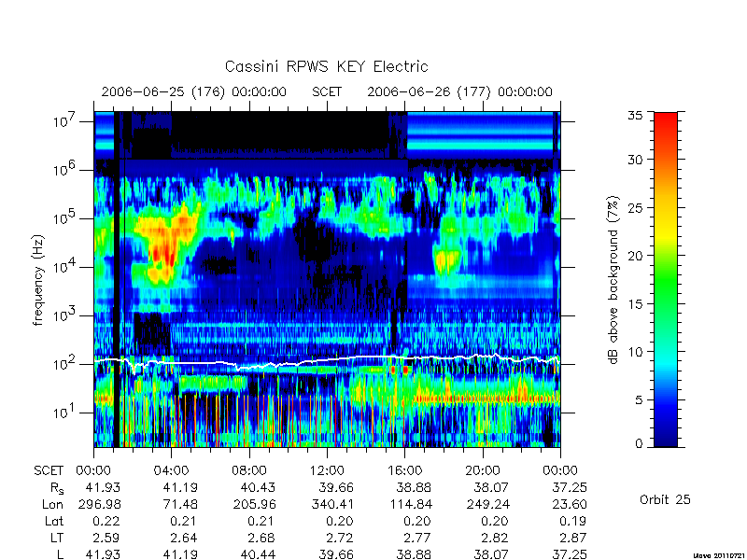Click the SCET label between the two dates

[x=327, y=91]
